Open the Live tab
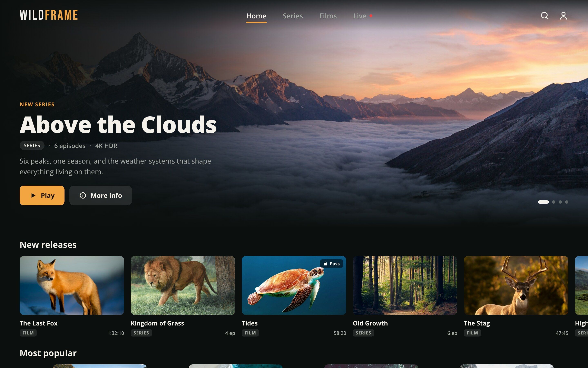The width and height of the screenshot is (588, 368). (363, 16)
